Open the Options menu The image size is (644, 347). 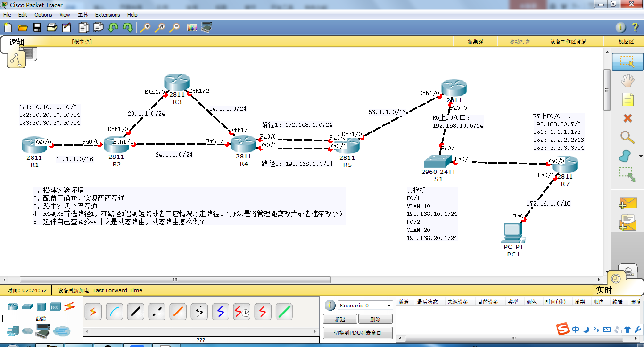tap(43, 15)
